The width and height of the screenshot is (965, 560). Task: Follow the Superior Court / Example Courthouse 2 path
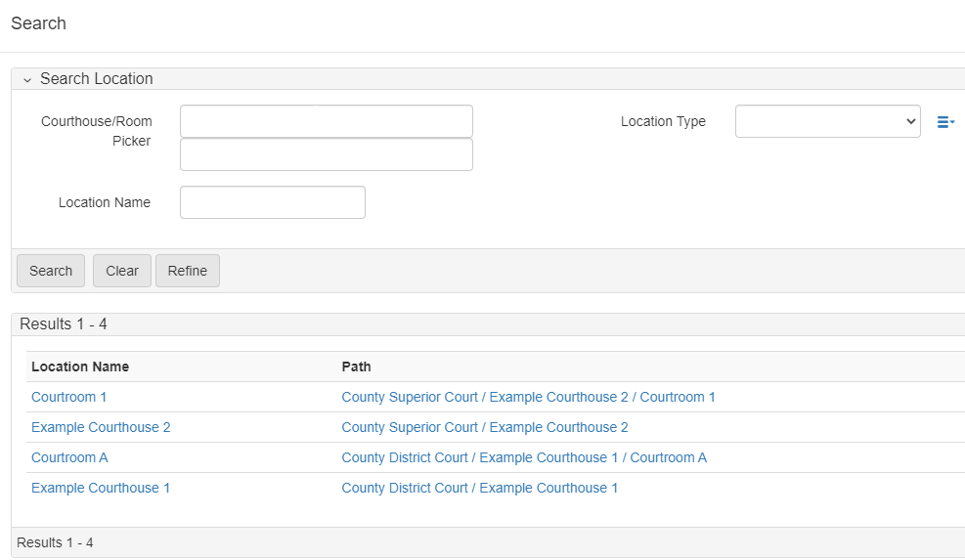pos(484,427)
